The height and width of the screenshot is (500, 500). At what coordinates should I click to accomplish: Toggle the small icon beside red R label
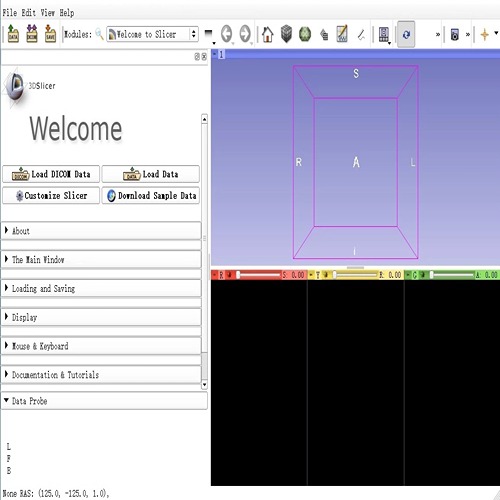point(229,275)
